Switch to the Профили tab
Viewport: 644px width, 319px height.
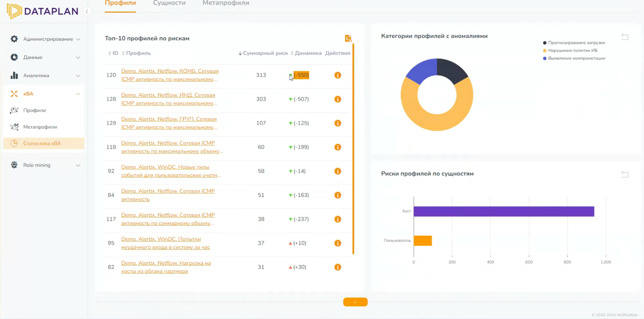click(x=120, y=3)
